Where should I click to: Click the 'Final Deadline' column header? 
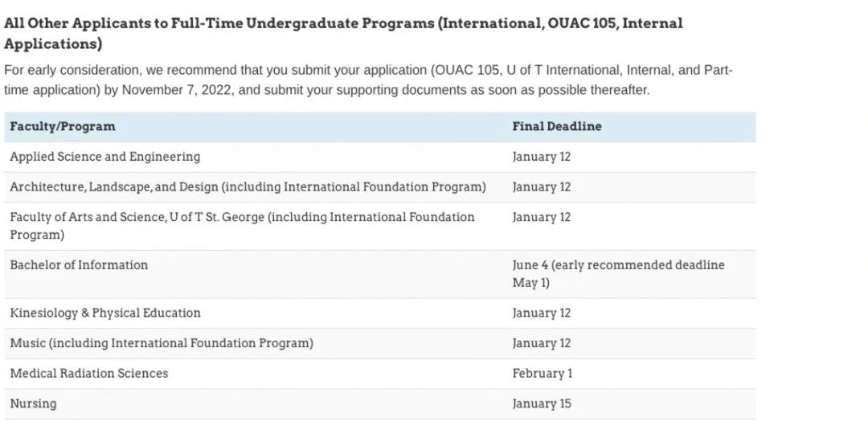point(556,126)
